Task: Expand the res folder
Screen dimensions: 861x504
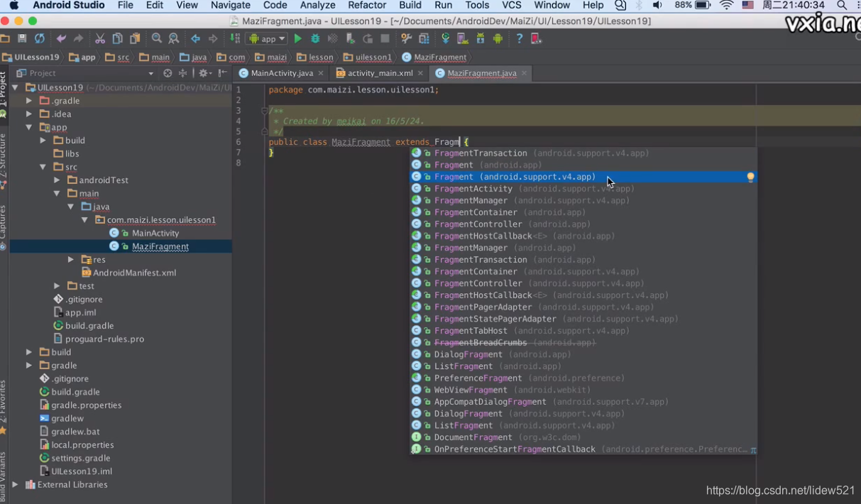Action: pos(71,260)
